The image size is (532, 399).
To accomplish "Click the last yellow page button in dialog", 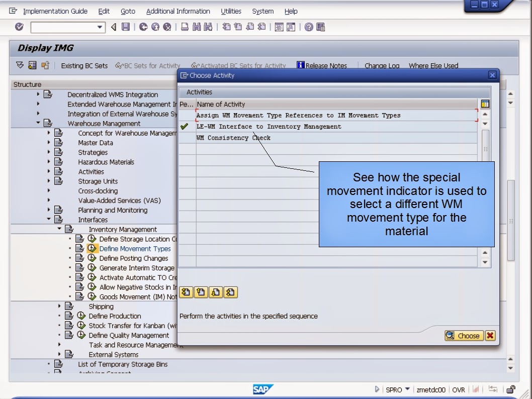I will pyautogui.click(x=230, y=292).
